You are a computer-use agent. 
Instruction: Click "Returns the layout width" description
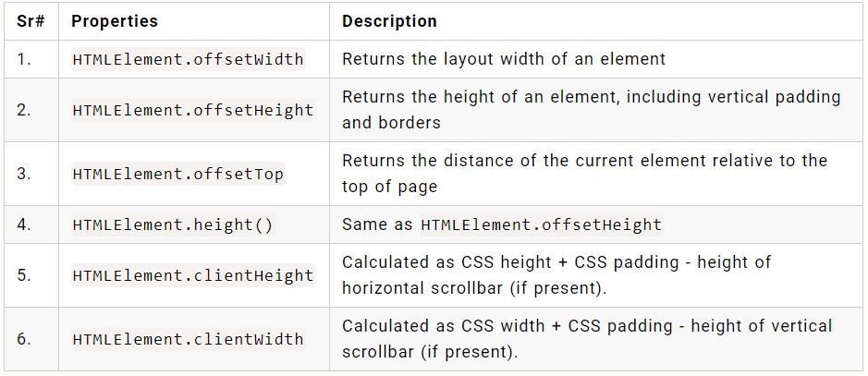503,60
